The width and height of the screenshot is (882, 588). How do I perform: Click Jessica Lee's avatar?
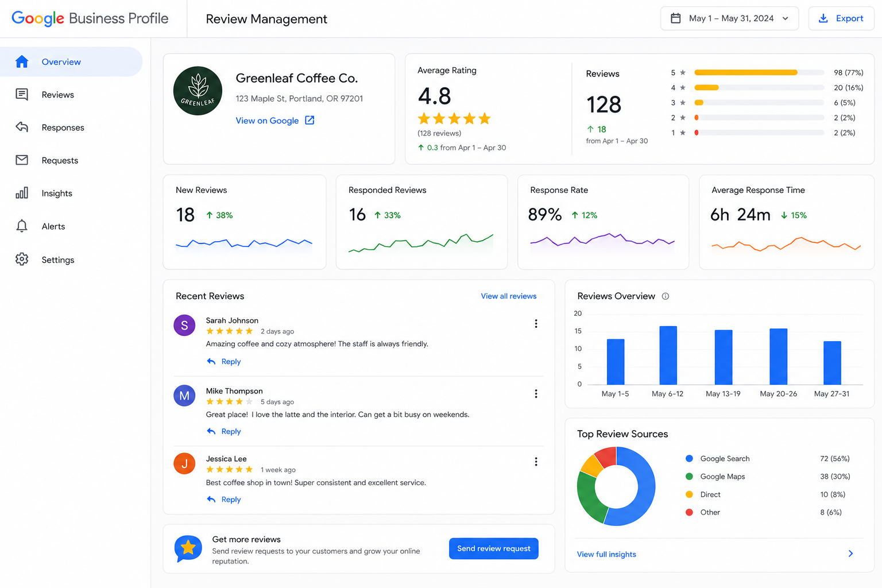(184, 463)
